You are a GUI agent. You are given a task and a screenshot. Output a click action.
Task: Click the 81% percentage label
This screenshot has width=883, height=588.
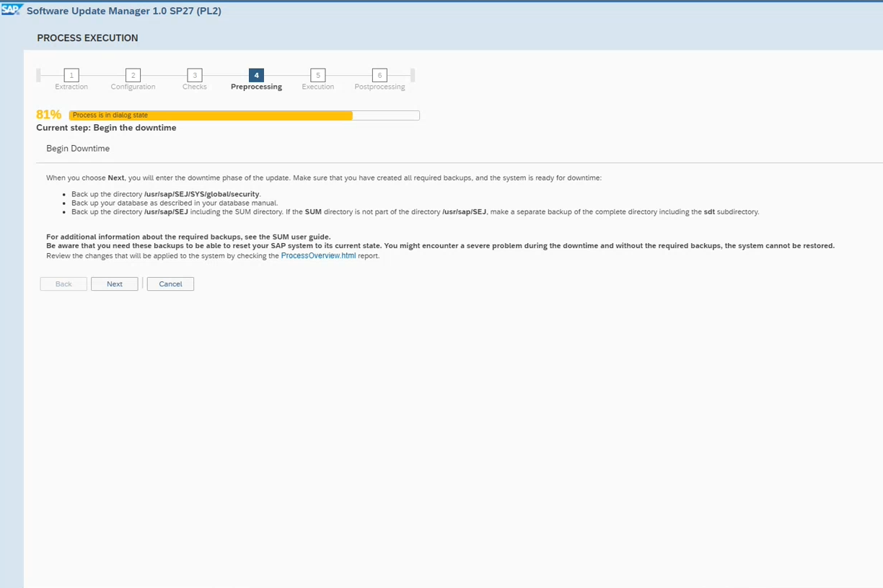48,115
